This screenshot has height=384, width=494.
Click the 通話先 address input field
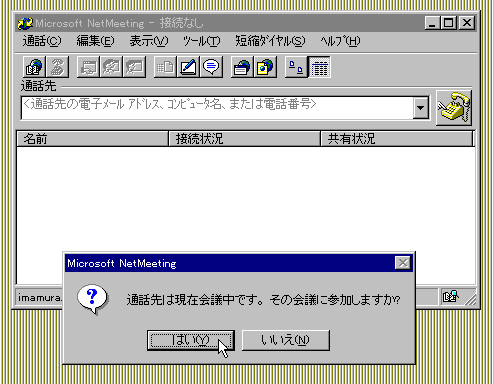coord(217,108)
